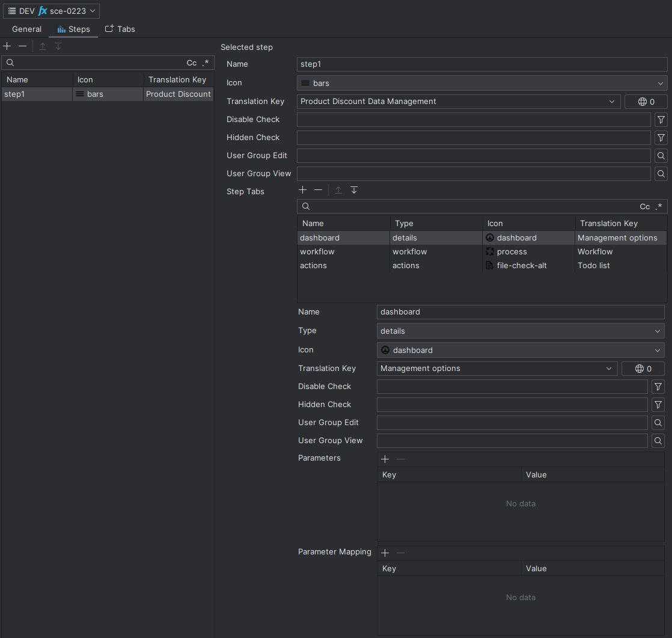Screen dimensions: 672x638
Task: Click the tab Disable Check input field
Action: pos(512,387)
